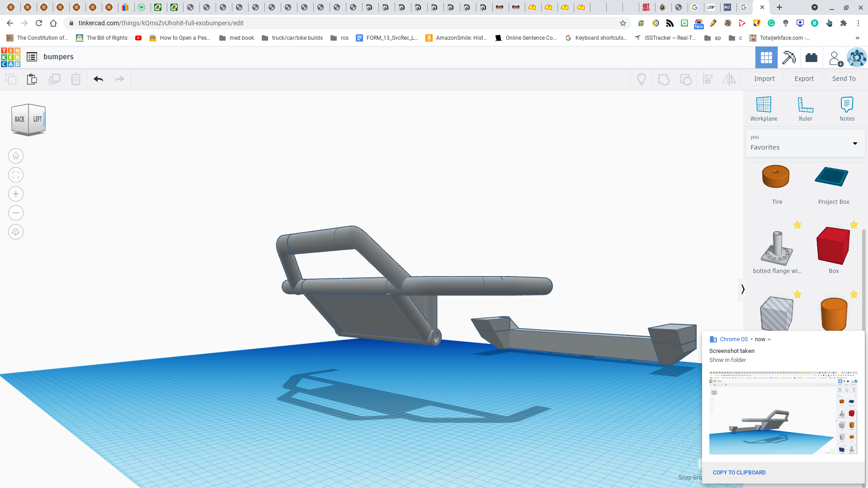This screenshot has width=868, height=488.
Task: Select the Workplane tool
Action: 764,109
